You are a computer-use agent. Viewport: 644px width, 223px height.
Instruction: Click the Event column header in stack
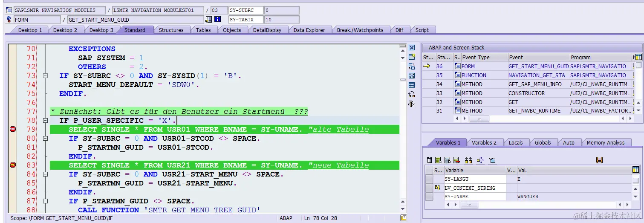click(x=539, y=57)
